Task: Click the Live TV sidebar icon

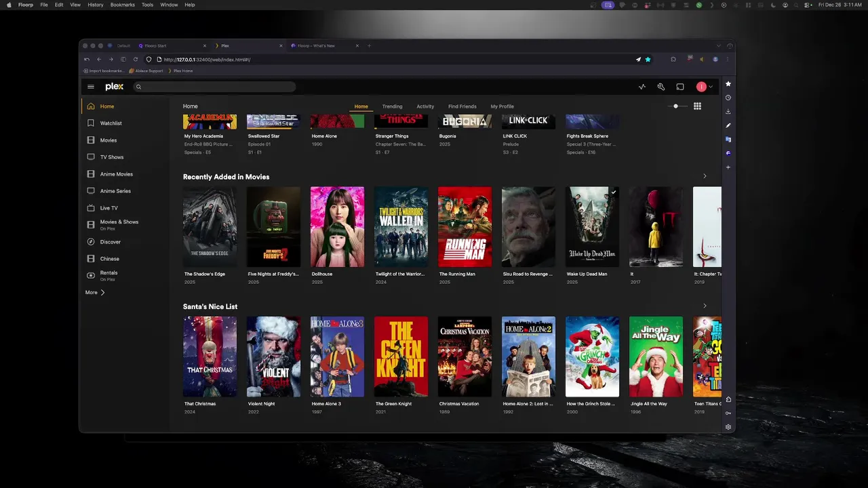Action: (91, 208)
